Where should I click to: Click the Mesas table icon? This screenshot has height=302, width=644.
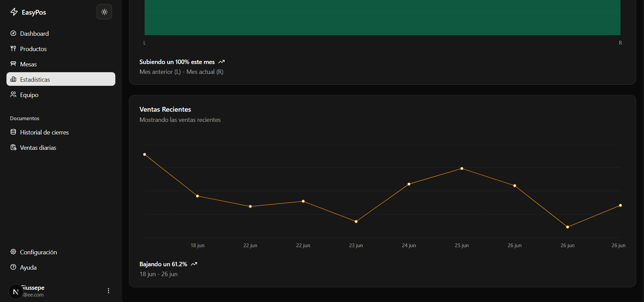(x=13, y=64)
